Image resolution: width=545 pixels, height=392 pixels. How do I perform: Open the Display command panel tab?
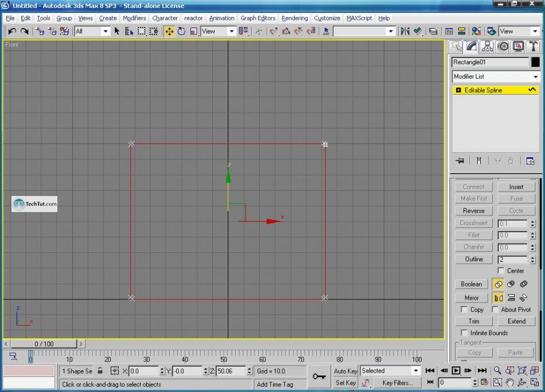tap(518, 46)
